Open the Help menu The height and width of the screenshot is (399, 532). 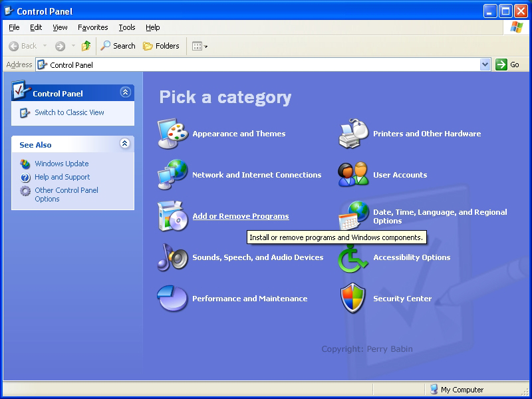(x=153, y=27)
